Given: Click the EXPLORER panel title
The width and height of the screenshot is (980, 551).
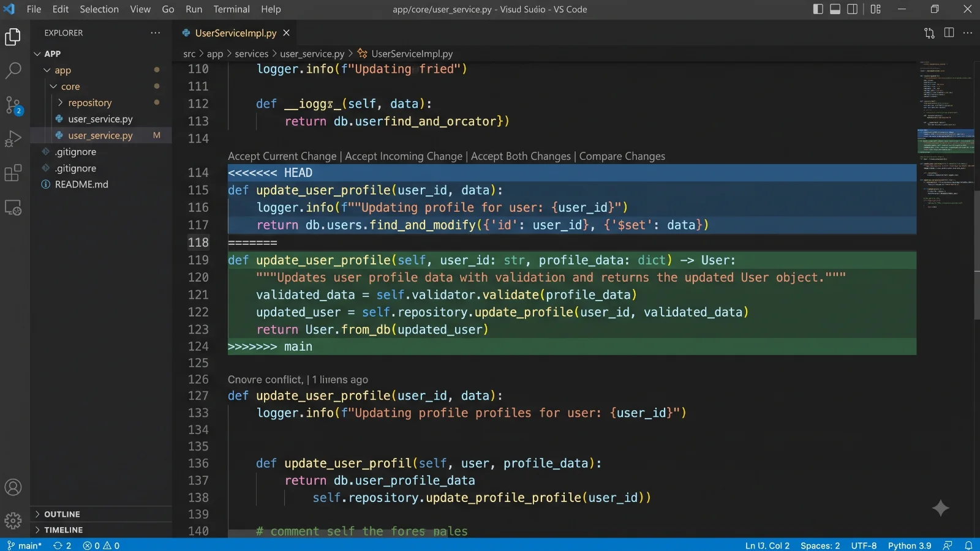Looking at the screenshot, I should pos(64,33).
